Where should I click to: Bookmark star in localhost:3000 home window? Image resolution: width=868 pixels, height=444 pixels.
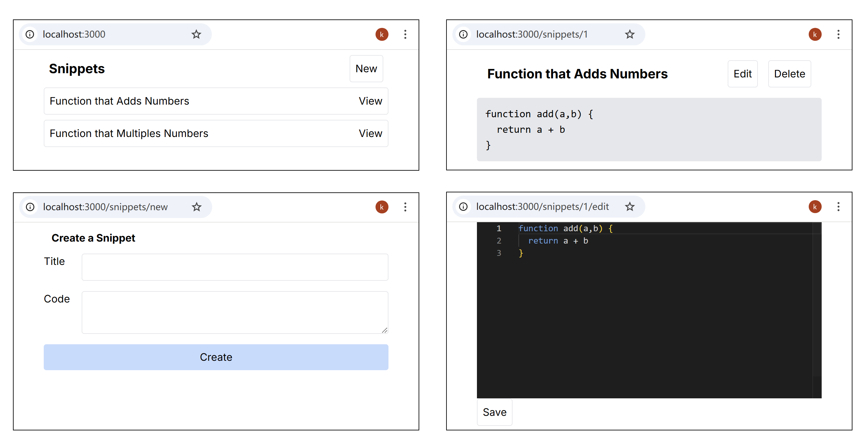tap(196, 34)
